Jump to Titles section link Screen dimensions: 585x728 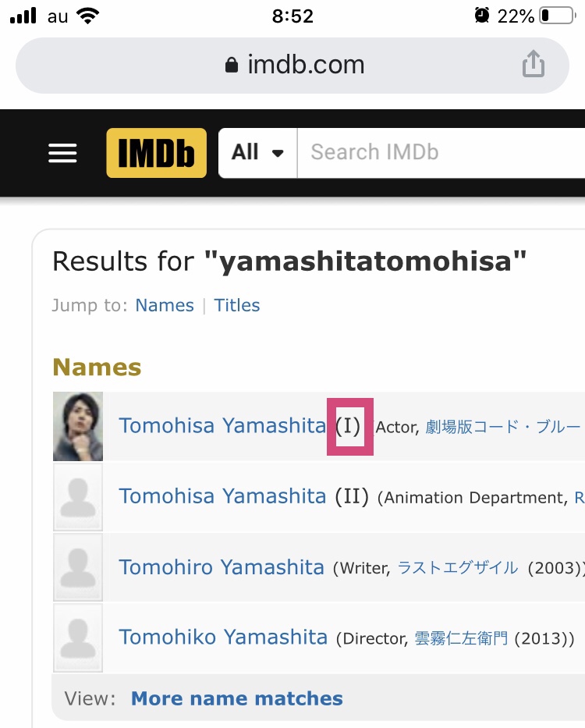tap(237, 305)
